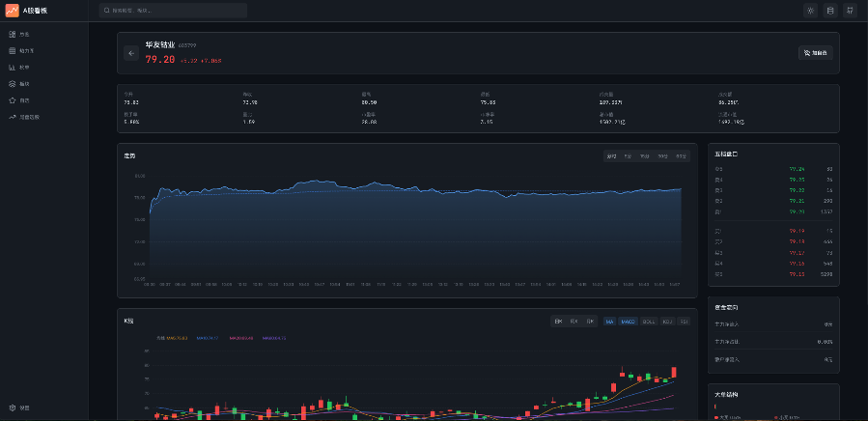Open the trend-line item in sidebar
868x421 pixels.
tap(13, 117)
